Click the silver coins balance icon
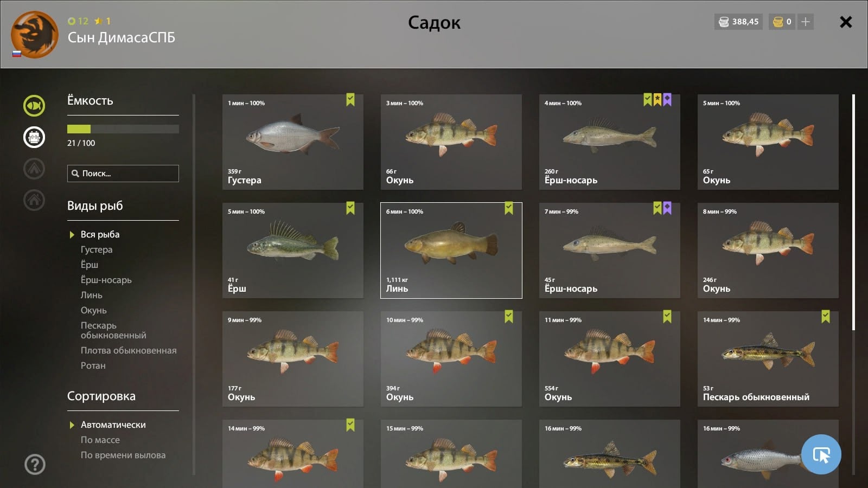Viewport: 868px width, 488px height. (x=724, y=22)
